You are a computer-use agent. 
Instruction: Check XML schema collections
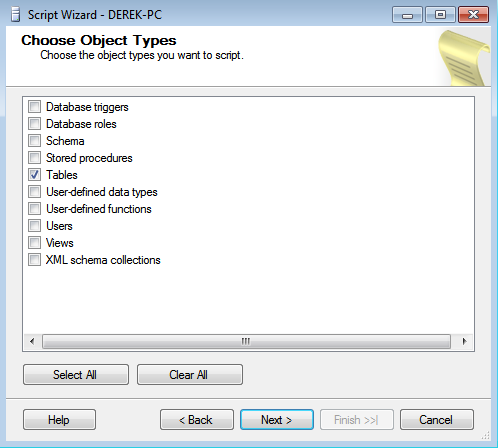click(x=34, y=260)
